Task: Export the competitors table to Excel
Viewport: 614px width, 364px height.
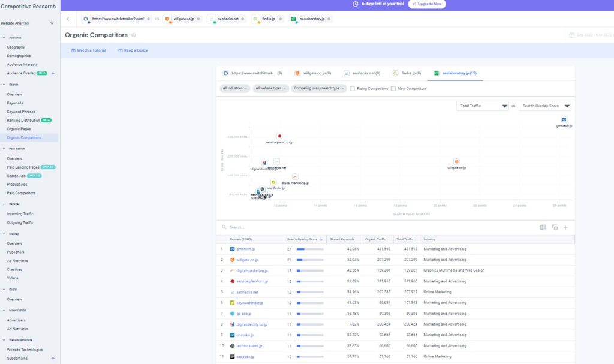Action: (x=543, y=227)
